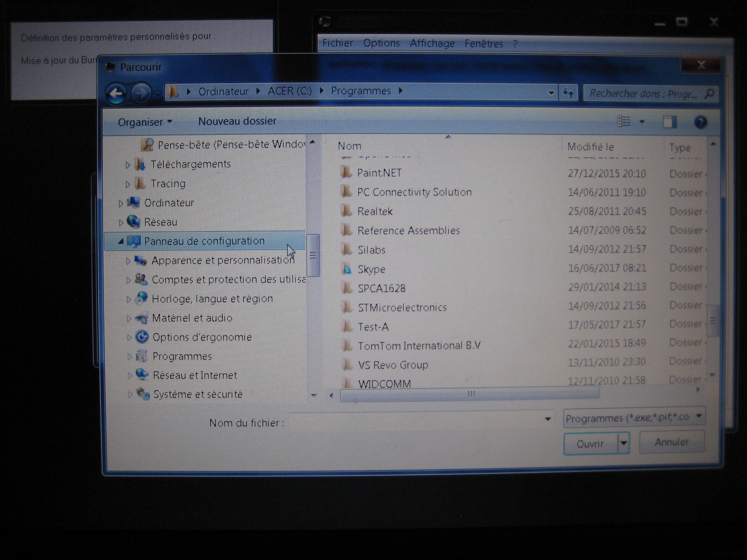Select Programmes item in navigation tree
This screenshot has height=560, width=747.
point(182,356)
